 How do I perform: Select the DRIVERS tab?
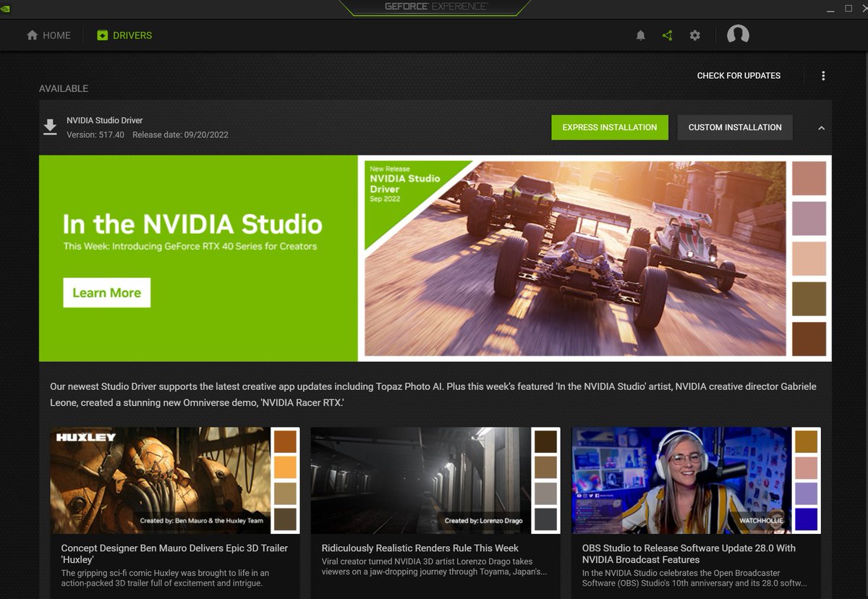point(124,35)
